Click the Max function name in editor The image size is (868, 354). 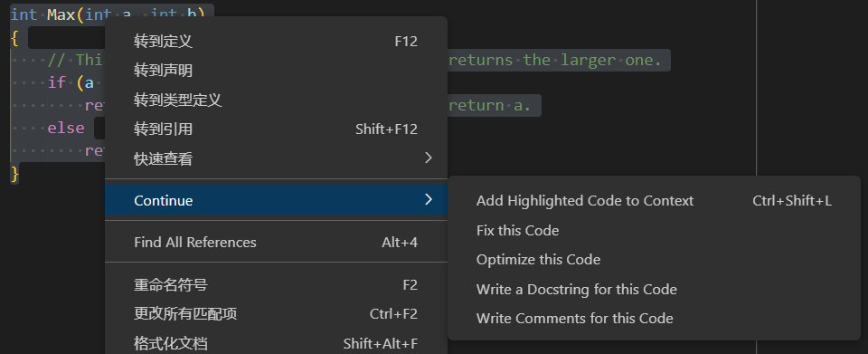coord(61,15)
